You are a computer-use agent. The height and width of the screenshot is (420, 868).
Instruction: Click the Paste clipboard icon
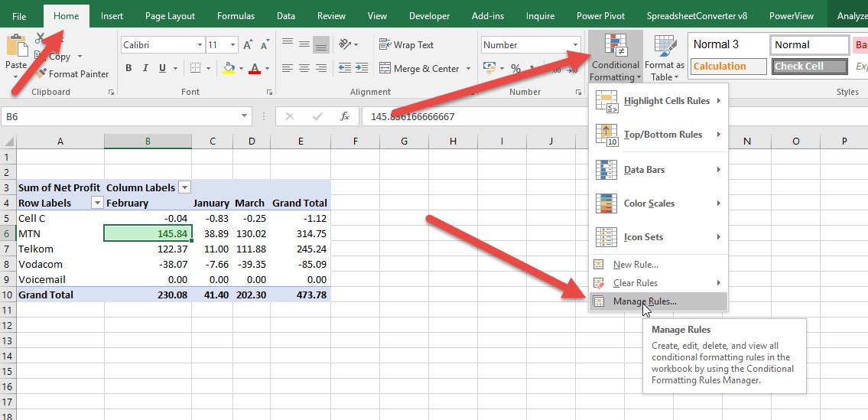(x=16, y=45)
